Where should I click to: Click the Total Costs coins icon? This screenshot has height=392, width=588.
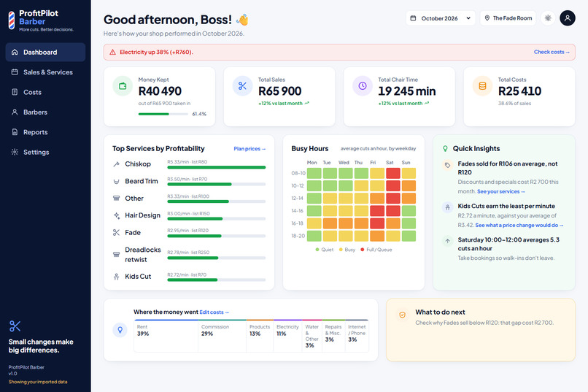point(483,86)
